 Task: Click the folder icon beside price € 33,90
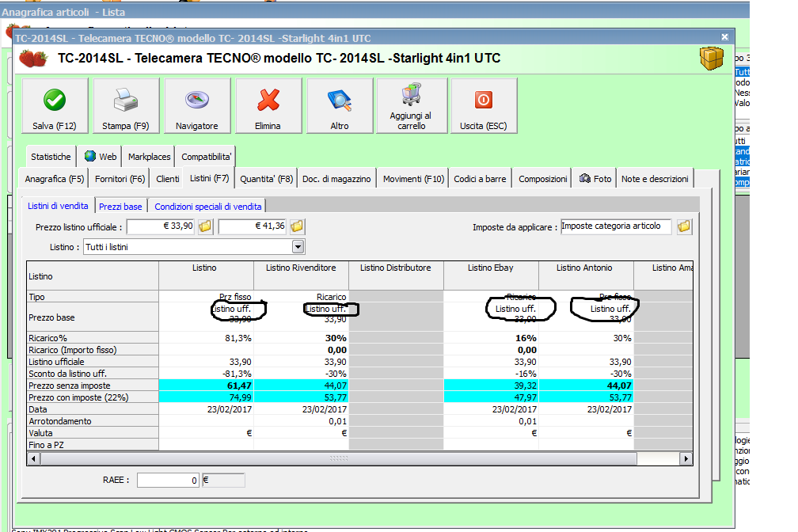(205, 226)
